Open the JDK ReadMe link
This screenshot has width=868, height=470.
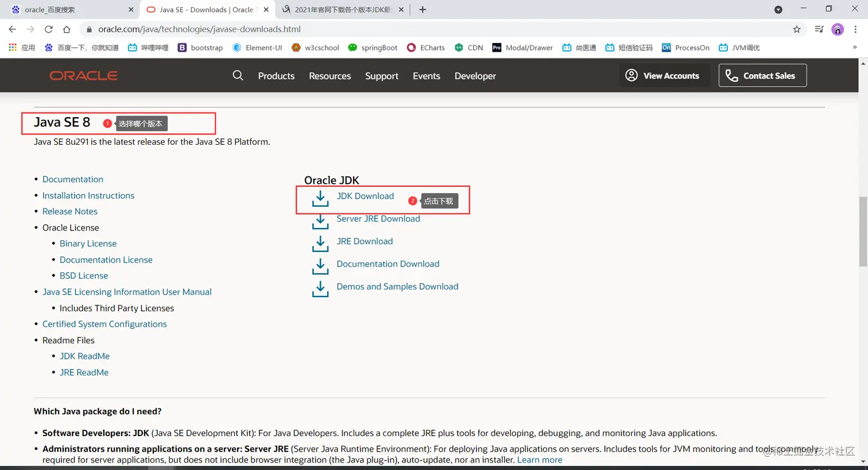pyautogui.click(x=84, y=356)
